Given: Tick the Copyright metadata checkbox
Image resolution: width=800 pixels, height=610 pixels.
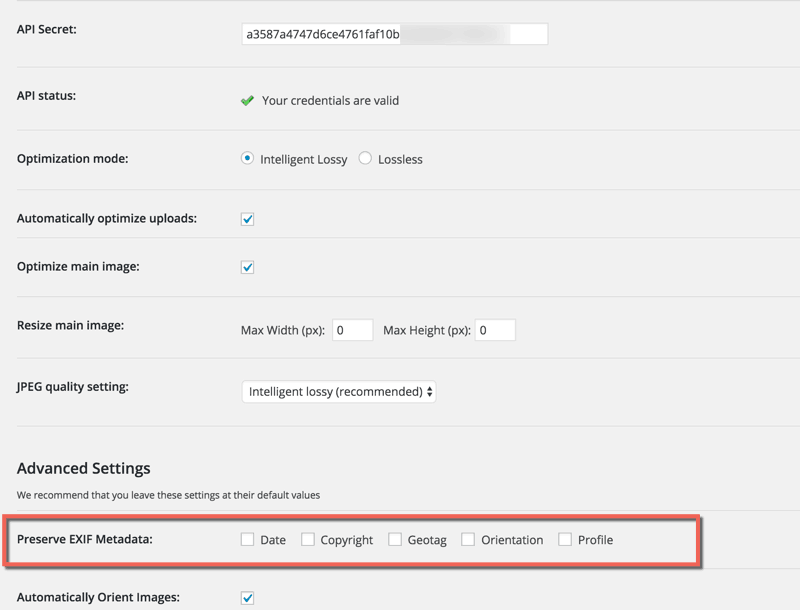Looking at the screenshot, I should point(308,540).
